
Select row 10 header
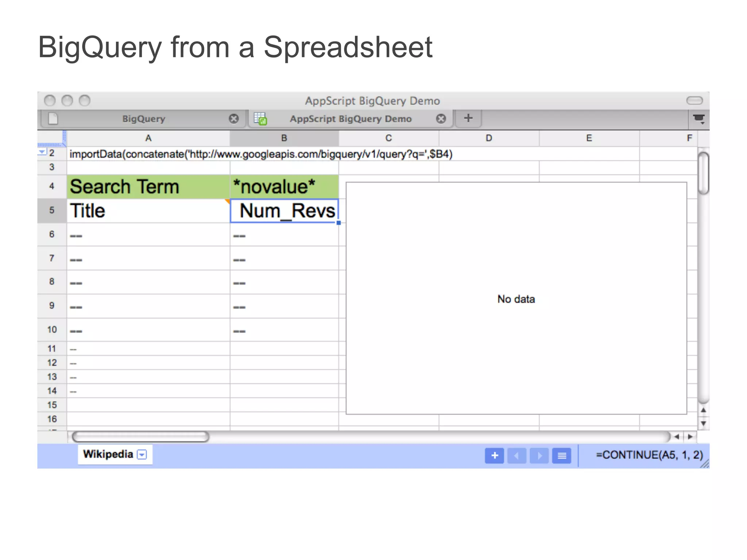(x=52, y=330)
